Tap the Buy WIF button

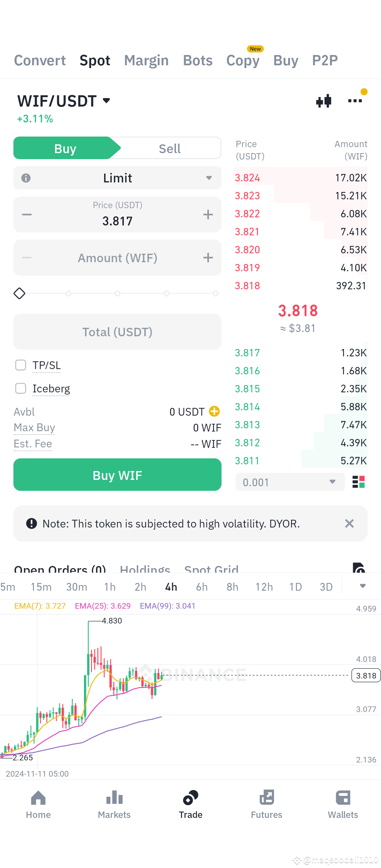(x=117, y=475)
